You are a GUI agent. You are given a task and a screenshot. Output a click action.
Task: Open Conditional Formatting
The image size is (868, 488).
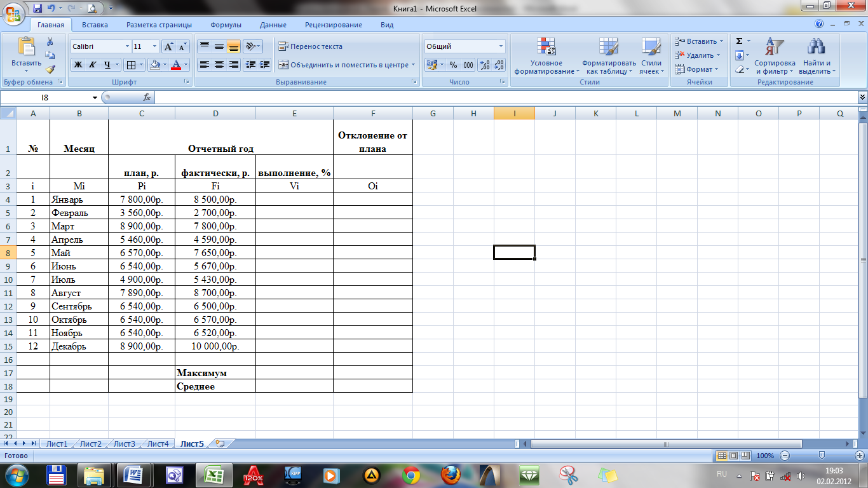tap(546, 56)
